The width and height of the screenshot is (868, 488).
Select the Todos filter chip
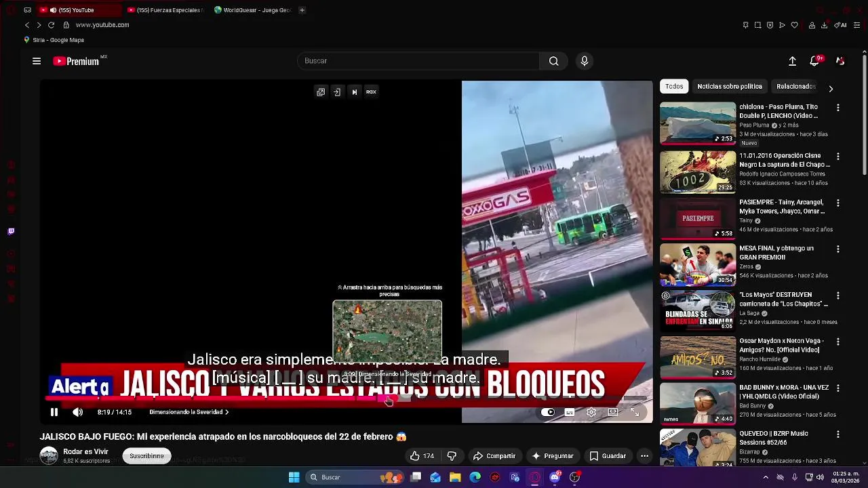(674, 87)
